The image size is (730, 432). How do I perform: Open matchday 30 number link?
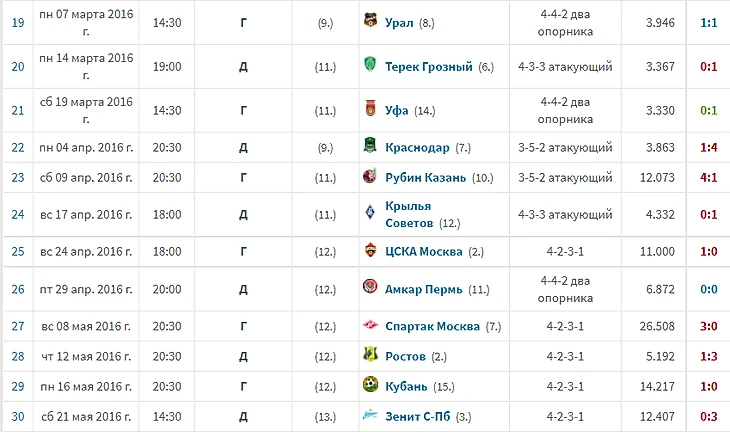pos(18,417)
